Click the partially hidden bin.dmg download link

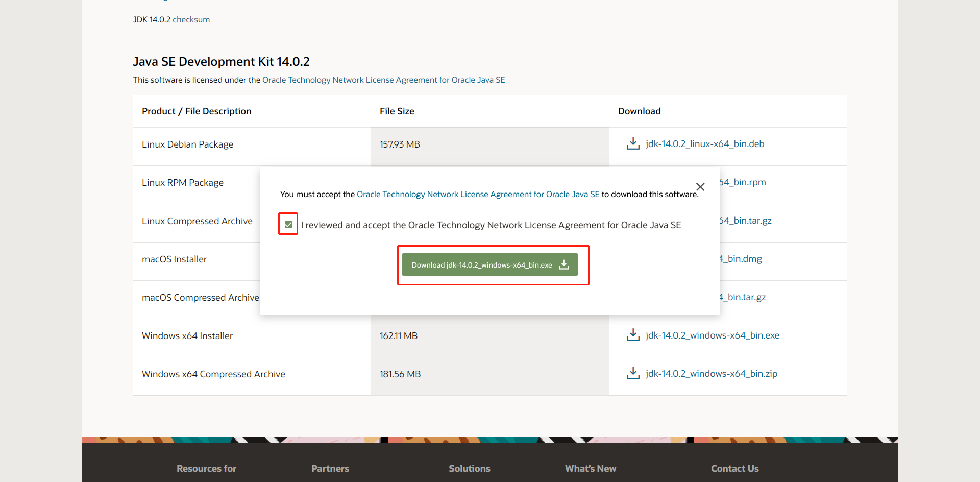[741, 259]
